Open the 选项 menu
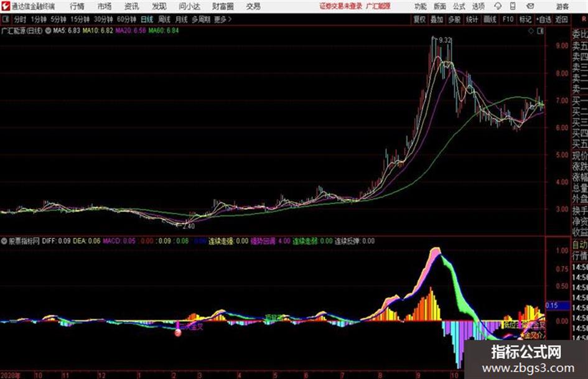Screen dimensions: 588x379 pos(478,6)
